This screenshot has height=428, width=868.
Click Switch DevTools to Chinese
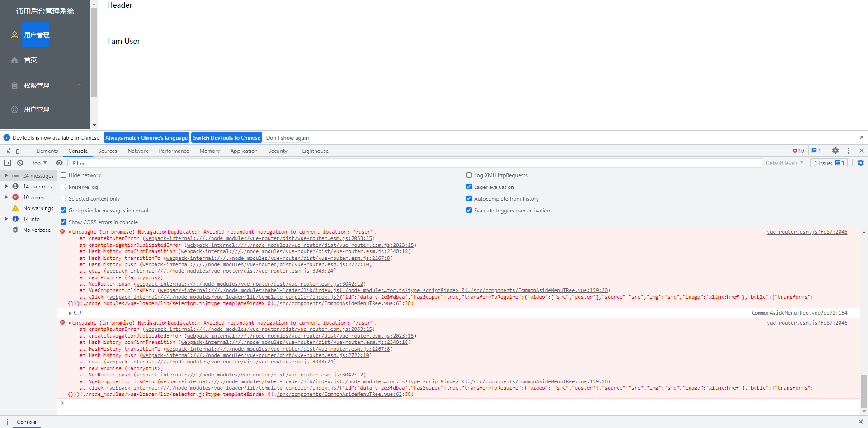point(226,137)
